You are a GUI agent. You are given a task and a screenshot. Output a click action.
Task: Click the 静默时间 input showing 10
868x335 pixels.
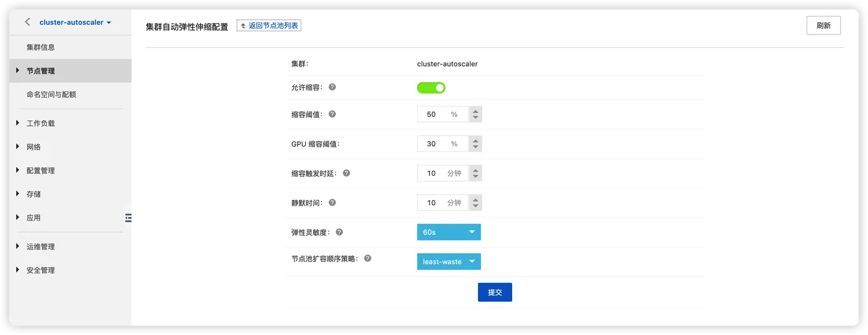pyautogui.click(x=443, y=202)
